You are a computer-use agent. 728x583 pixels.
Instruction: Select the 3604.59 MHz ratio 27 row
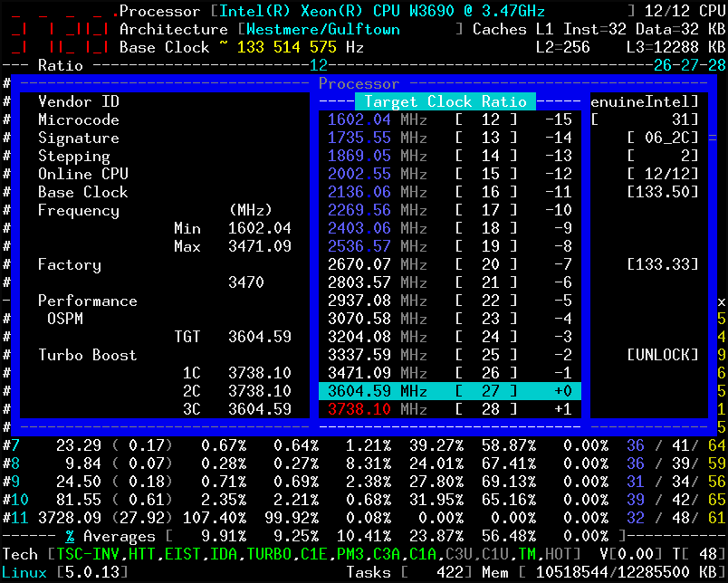[x=449, y=391]
